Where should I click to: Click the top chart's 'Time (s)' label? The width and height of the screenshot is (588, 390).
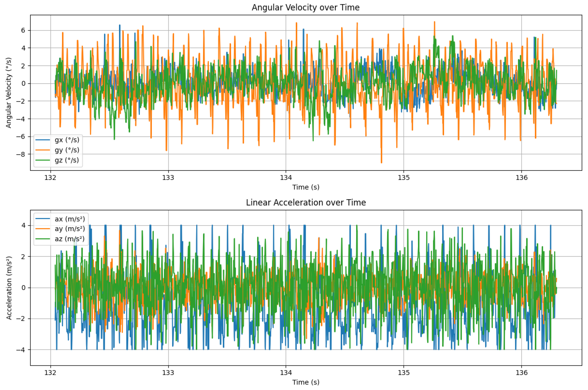(x=306, y=187)
